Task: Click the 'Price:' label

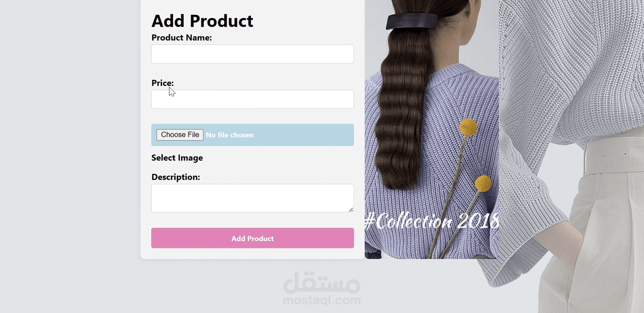Action: click(162, 83)
